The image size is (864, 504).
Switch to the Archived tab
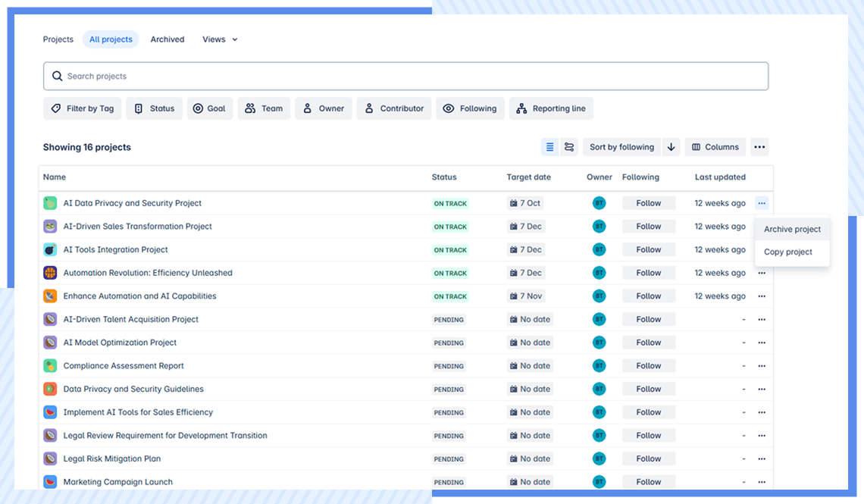[167, 39]
